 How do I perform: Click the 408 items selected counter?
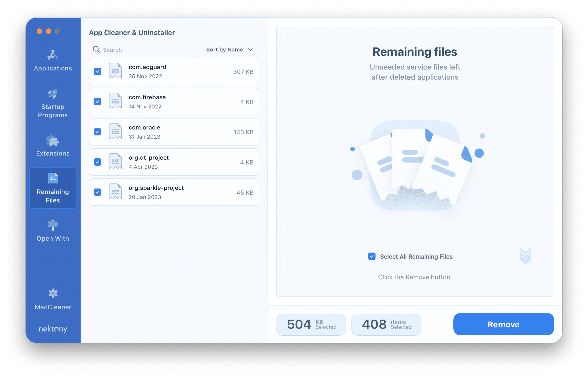386,324
